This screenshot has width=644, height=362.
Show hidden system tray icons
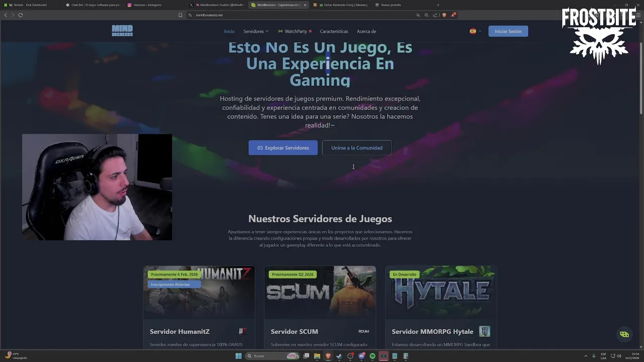[x=586, y=356]
